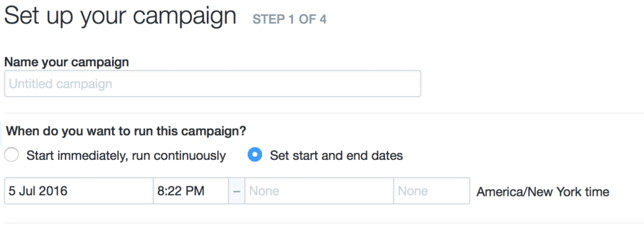644x228 pixels.
Task: Click the end time None field
Action: pos(431,191)
